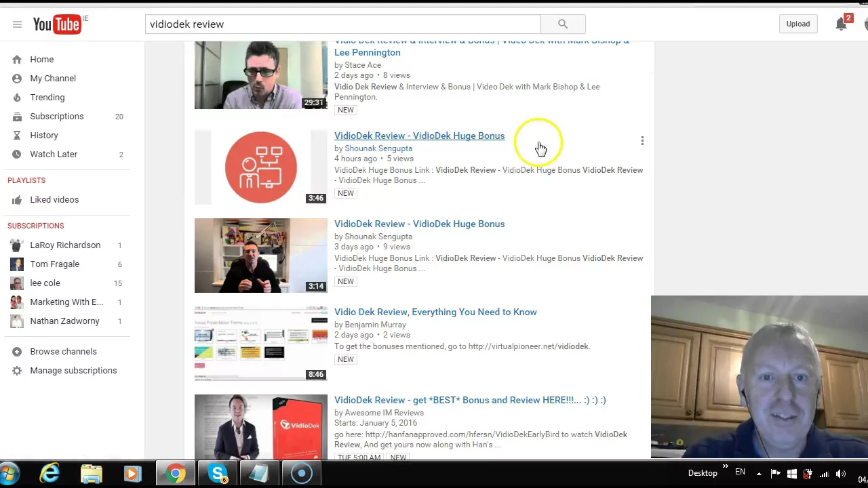Click the volume speaker tray icon

[x=841, y=474]
